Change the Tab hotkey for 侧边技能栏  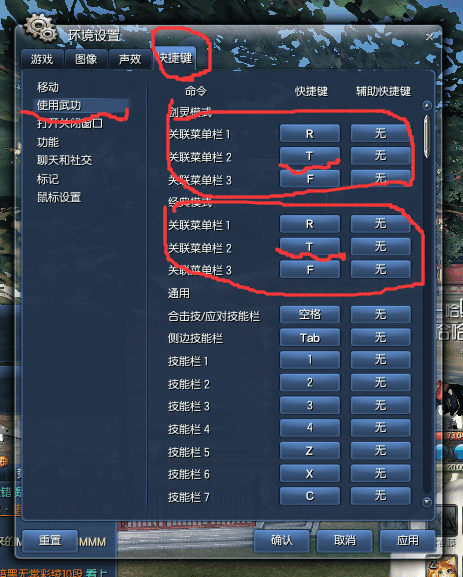click(x=310, y=337)
